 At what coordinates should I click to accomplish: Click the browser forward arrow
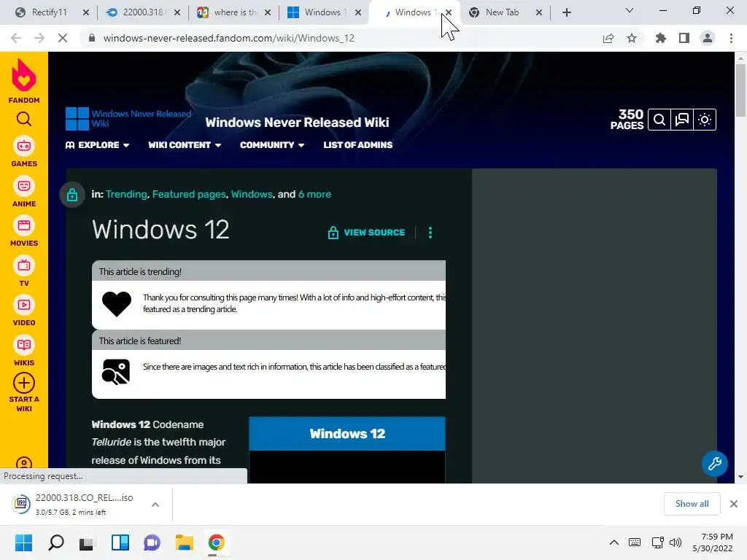(x=39, y=38)
